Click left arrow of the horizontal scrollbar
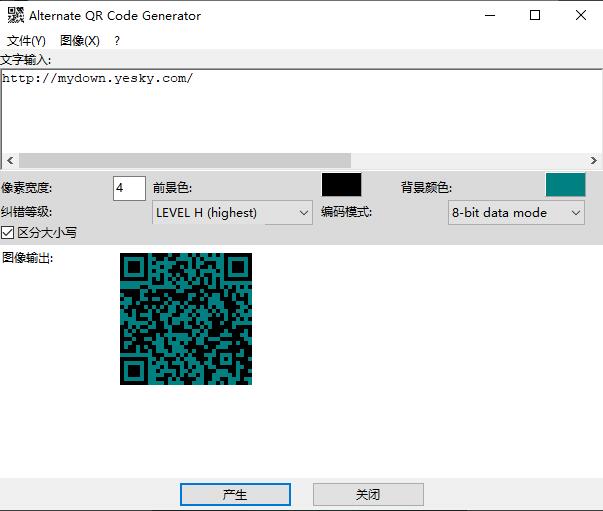Viewport: 603px width, 511px height. pos(10,160)
